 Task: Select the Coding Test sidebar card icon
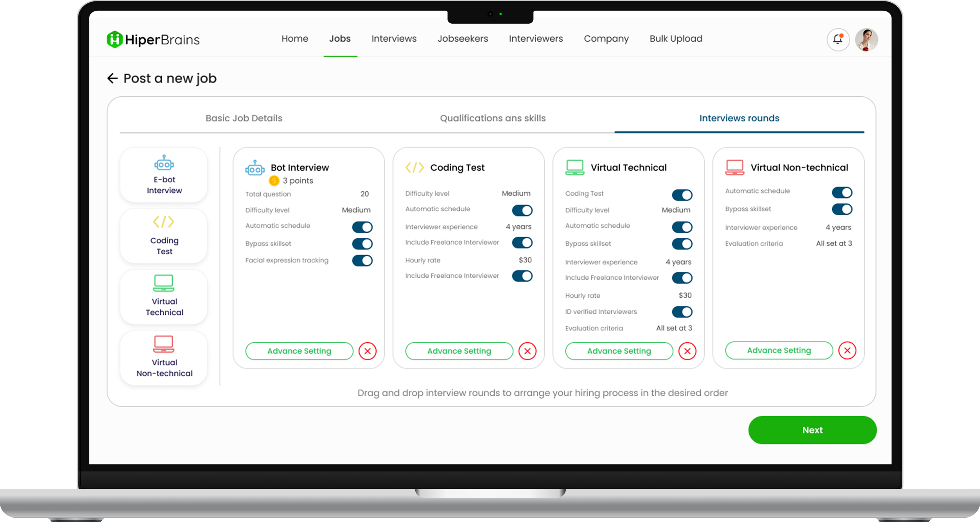click(x=164, y=222)
